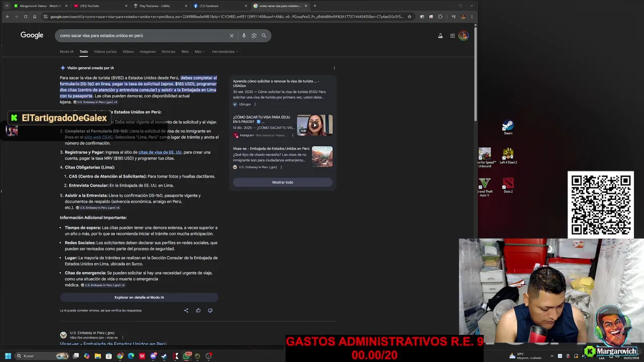Open the USAGov renew visa source card

(282, 93)
